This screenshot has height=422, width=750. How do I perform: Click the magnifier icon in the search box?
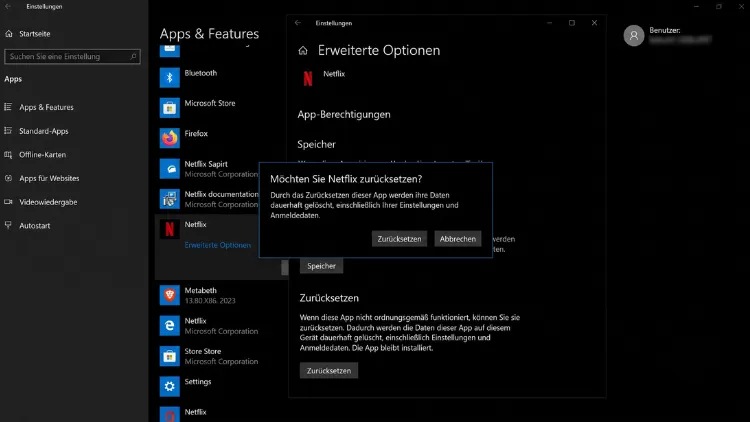133,56
